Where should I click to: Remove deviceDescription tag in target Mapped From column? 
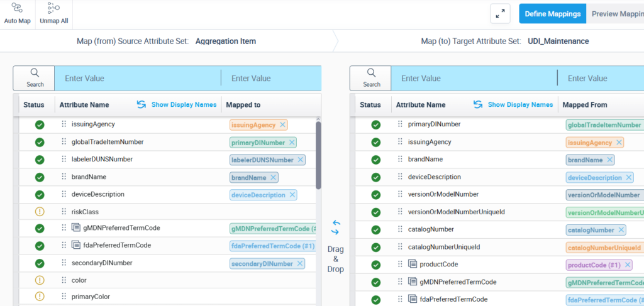[628, 178]
